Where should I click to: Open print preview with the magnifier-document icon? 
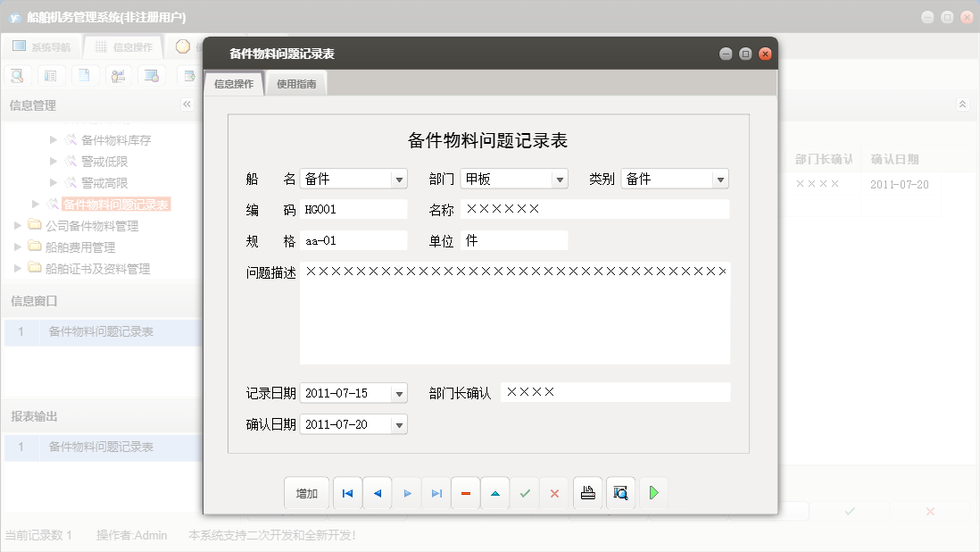click(x=620, y=492)
